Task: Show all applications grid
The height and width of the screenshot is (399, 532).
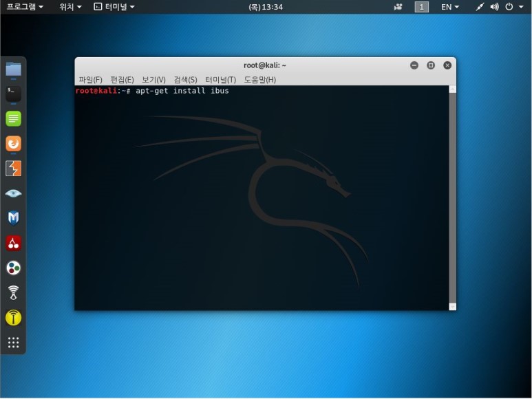Action: tap(14, 343)
